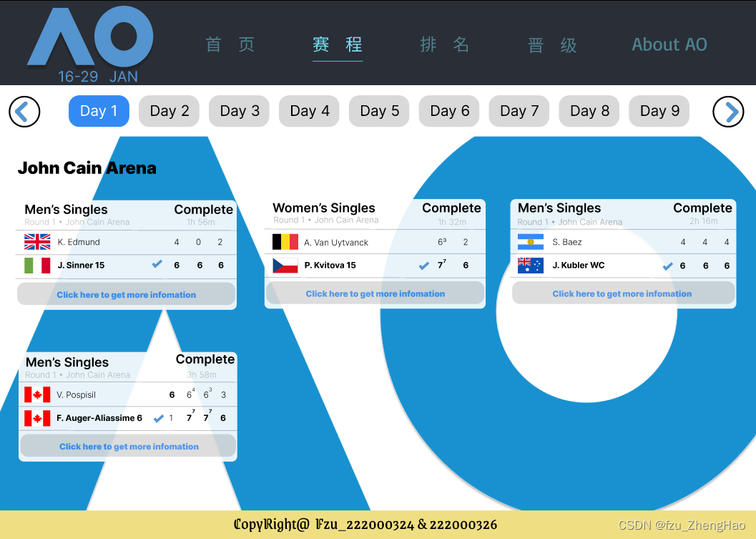Select the Day 1 tab
Viewport: 756px width, 539px height.
tap(99, 111)
